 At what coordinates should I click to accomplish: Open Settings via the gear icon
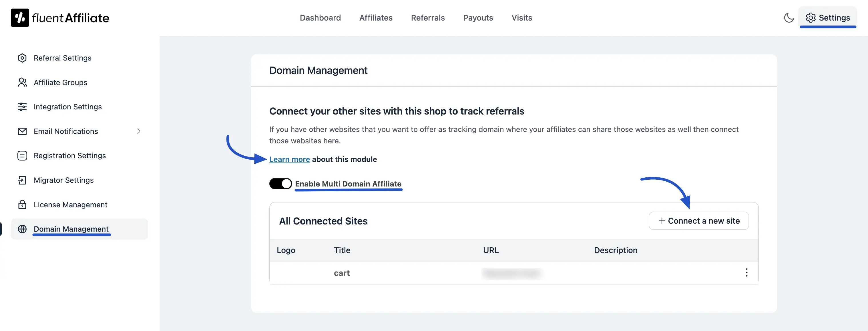(828, 18)
